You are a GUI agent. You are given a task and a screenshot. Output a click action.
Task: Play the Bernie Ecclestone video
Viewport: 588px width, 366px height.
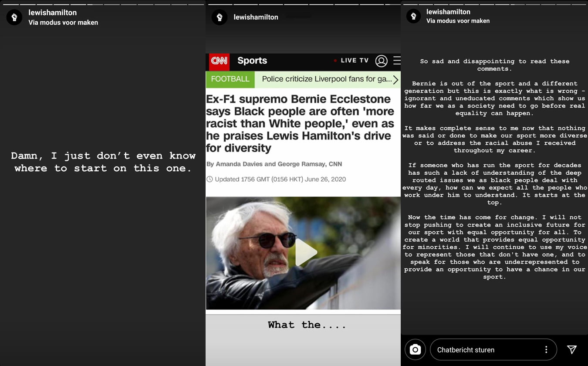(305, 252)
